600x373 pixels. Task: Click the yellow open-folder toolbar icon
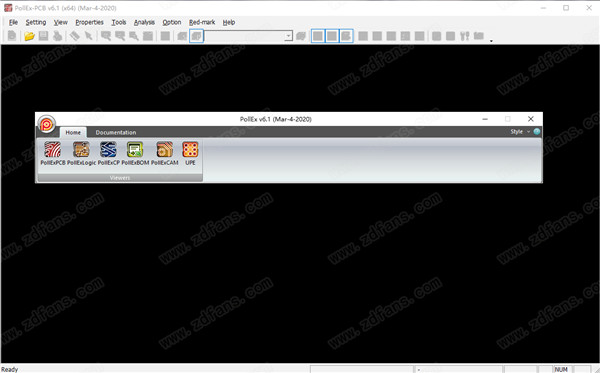pyautogui.click(x=29, y=36)
